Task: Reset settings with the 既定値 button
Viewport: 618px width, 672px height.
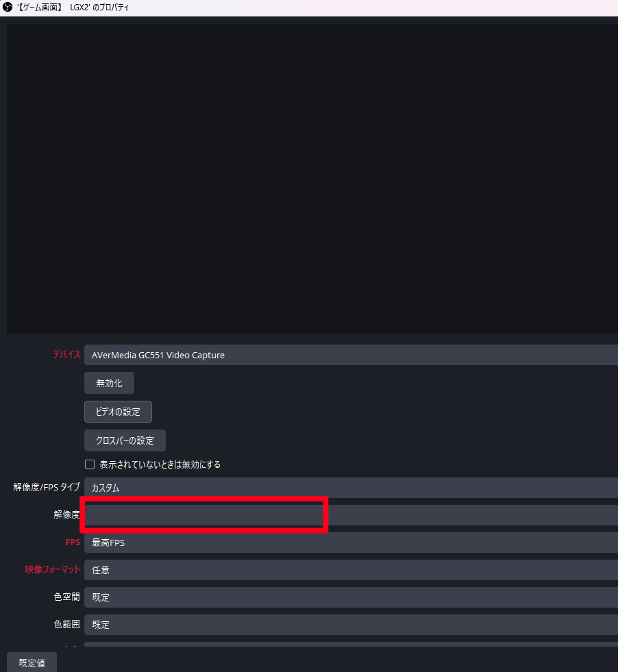Action: click(32, 662)
